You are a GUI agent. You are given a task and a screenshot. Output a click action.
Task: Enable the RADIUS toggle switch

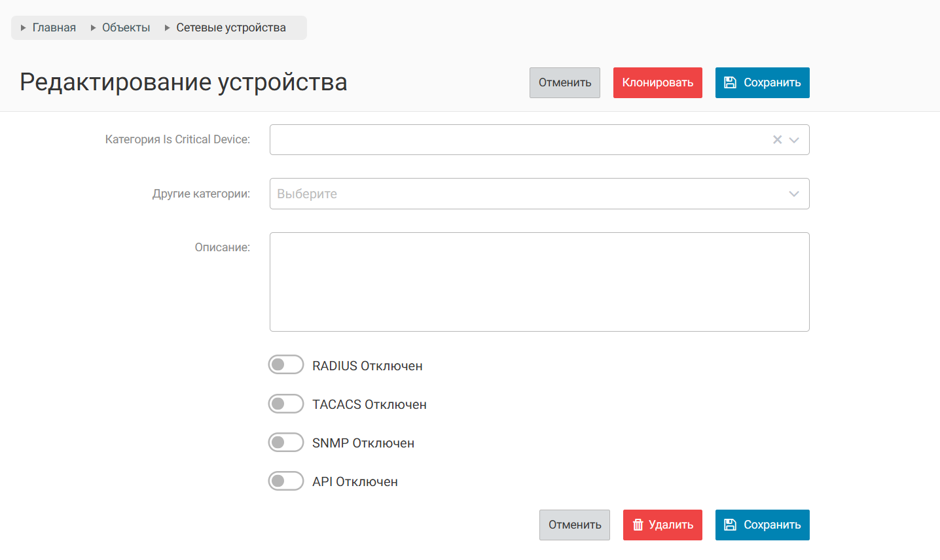[286, 364]
